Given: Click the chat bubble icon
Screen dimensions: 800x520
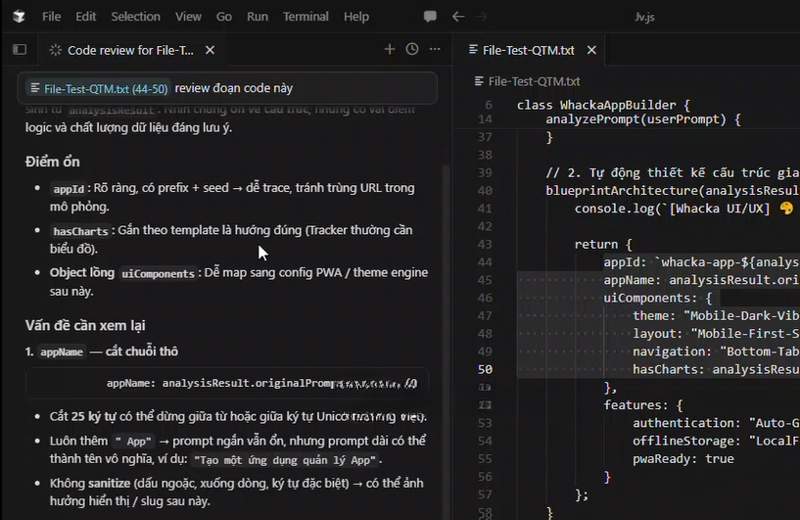Looking at the screenshot, I should coord(430,16).
